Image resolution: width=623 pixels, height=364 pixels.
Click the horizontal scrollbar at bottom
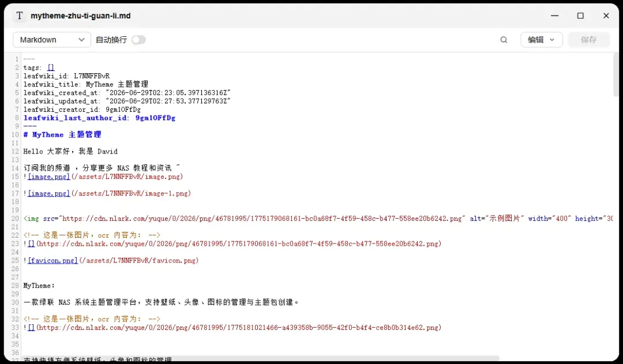click(x=260, y=358)
